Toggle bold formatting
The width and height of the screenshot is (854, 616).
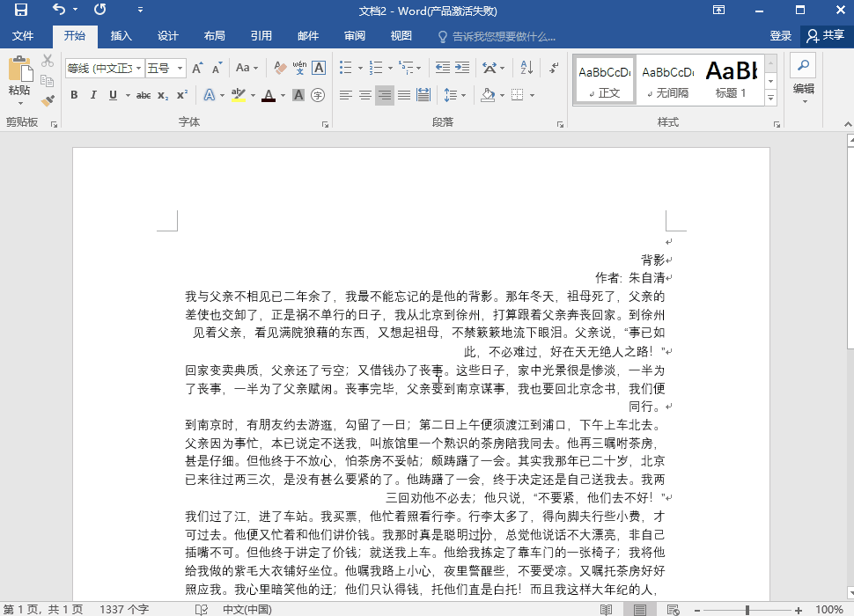point(74,95)
